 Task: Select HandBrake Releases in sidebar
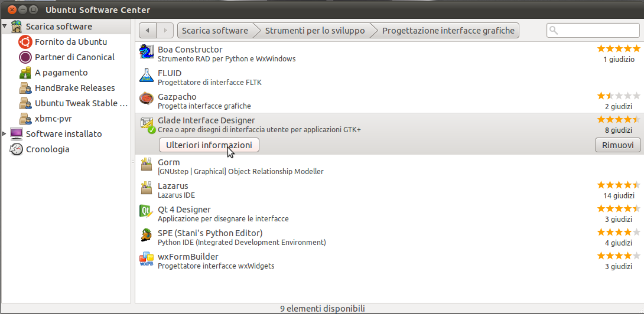coord(75,88)
